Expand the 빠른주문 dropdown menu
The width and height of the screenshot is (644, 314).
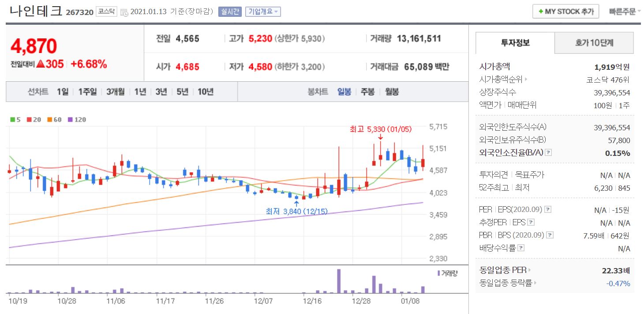coord(625,12)
